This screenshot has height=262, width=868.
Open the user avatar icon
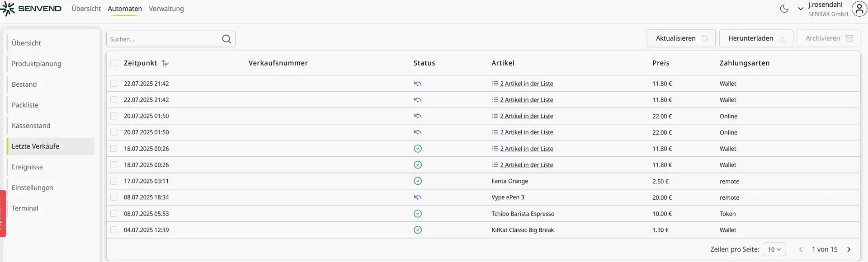[859, 9]
